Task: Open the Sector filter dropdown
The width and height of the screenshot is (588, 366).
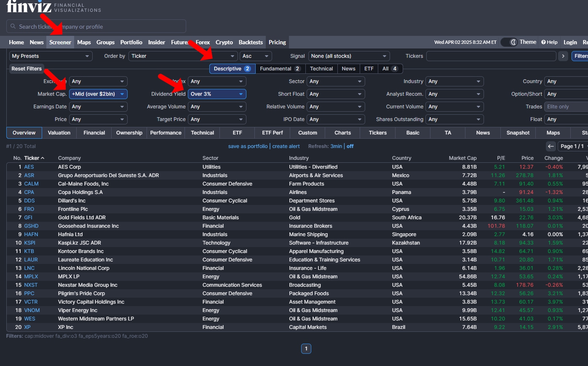Action: [336, 81]
